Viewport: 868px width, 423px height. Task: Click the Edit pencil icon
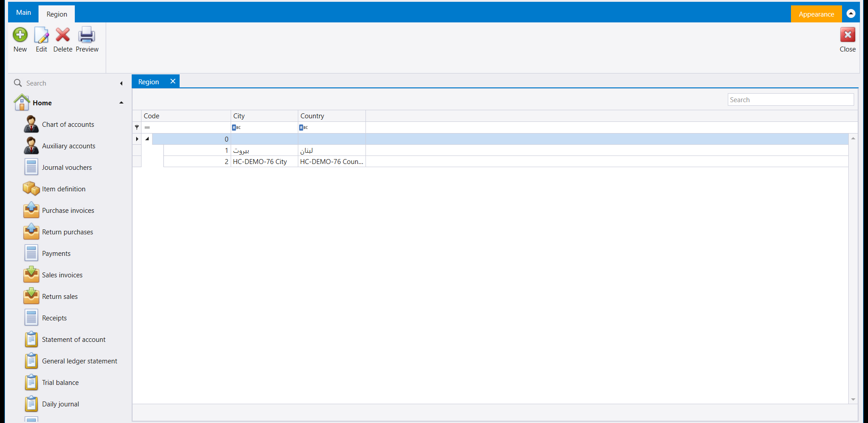41,35
